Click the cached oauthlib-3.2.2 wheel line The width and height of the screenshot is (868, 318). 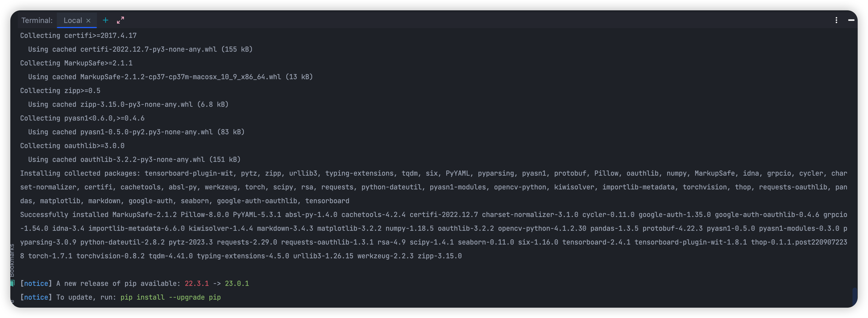point(134,160)
